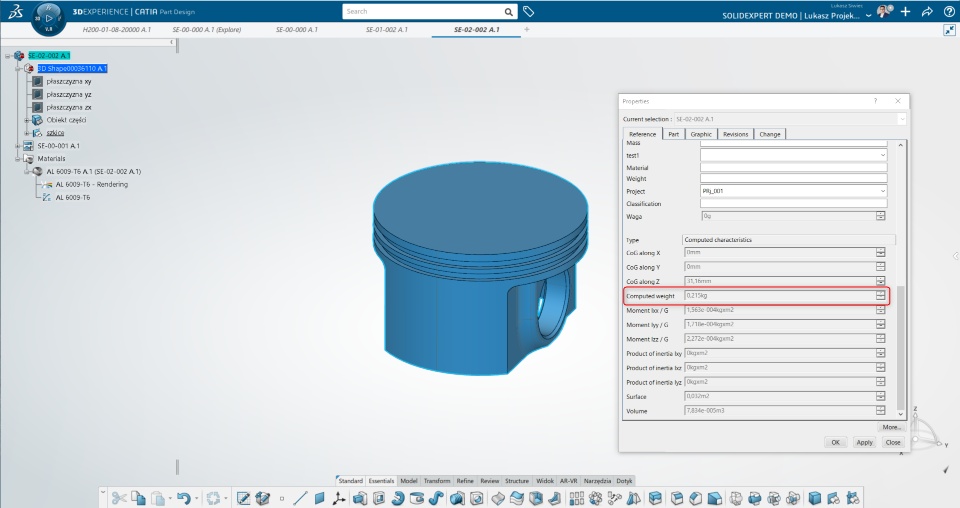Switch to the H200-01-08-20000 A.1 tab
Screen dimensions: 960x508
pyautogui.click(x=116, y=29)
